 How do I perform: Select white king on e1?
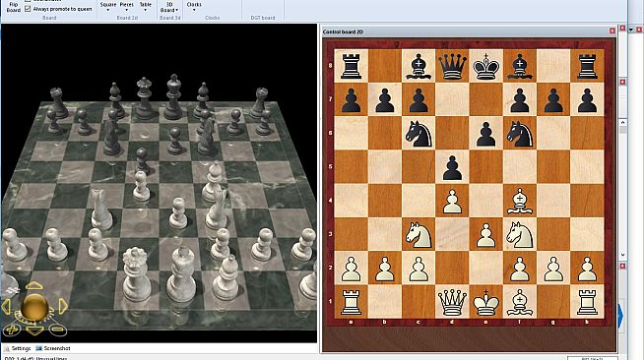tap(485, 301)
